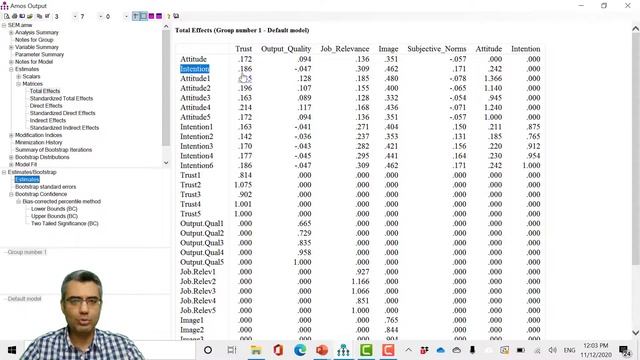Open Indirect Effects output
Viewport: 640px width, 360px height.
click(48, 120)
